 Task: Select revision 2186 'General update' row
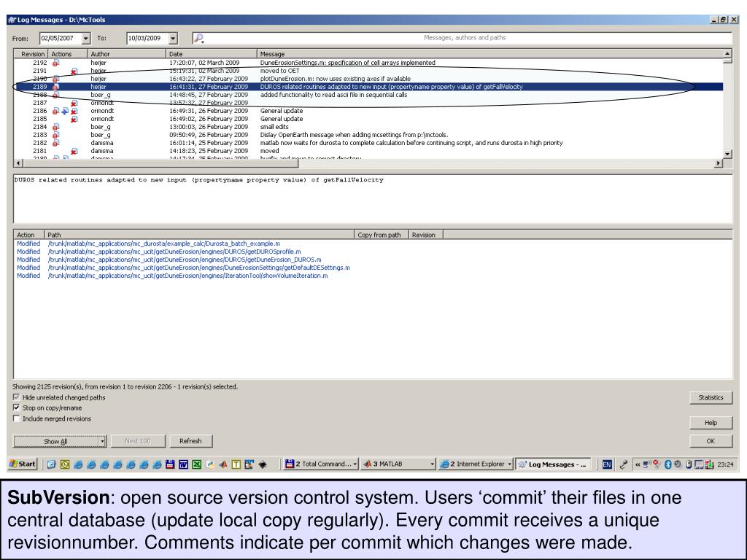tap(368, 111)
